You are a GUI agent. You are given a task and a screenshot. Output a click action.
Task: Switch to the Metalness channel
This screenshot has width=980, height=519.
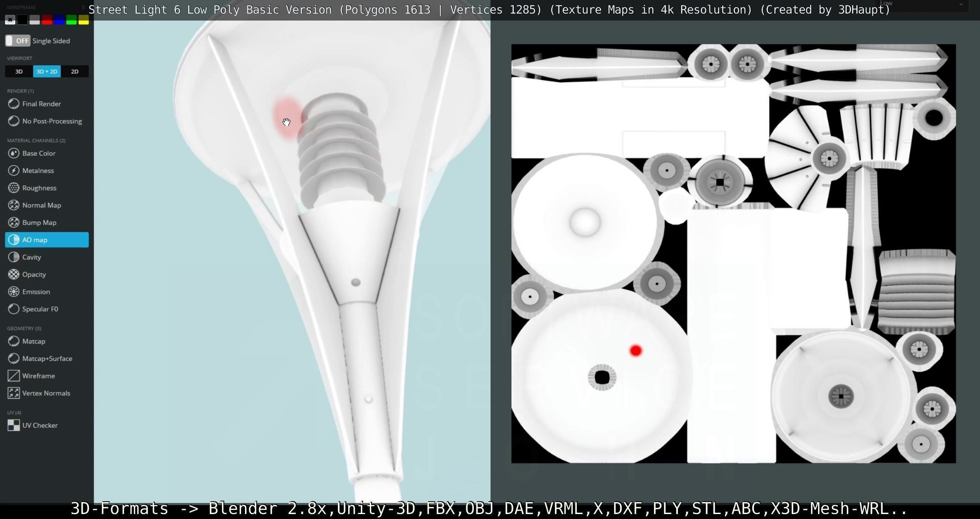tap(38, 171)
